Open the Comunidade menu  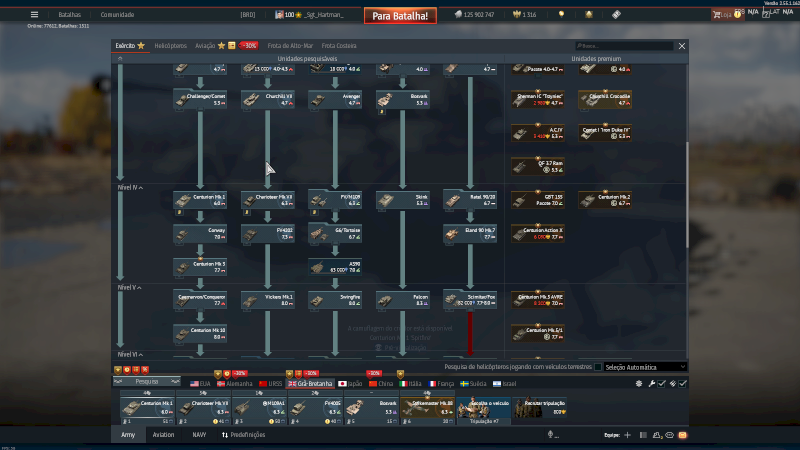pos(117,15)
